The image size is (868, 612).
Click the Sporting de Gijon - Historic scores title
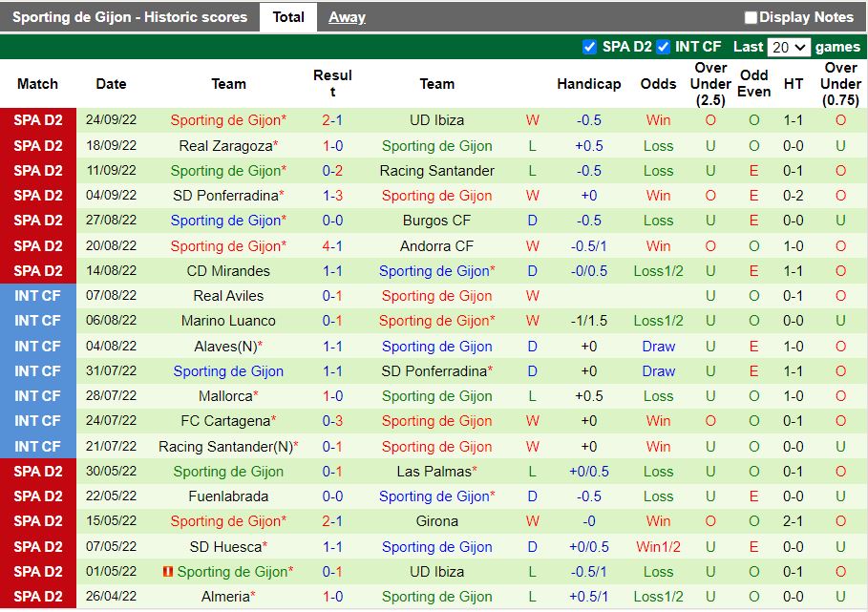click(x=130, y=17)
